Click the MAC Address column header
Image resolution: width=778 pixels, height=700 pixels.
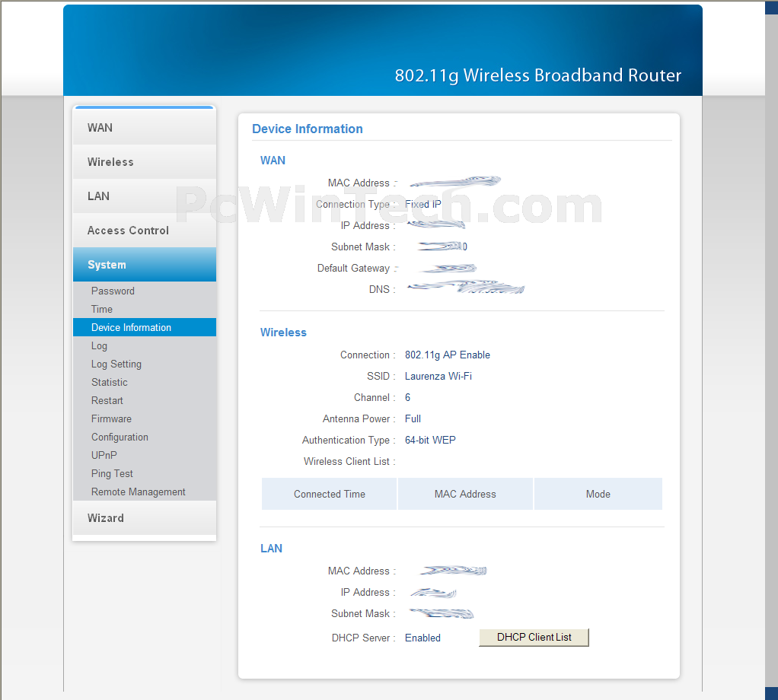click(465, 494)
